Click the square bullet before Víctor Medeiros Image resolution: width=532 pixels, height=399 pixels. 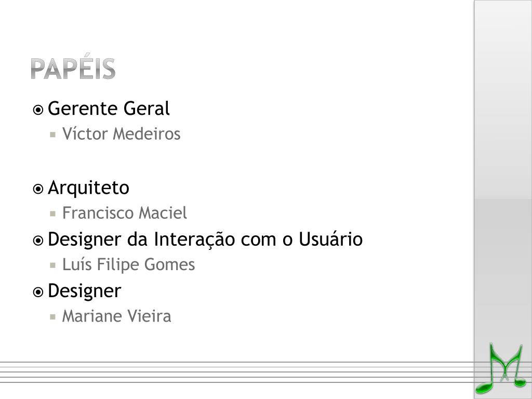[x=52, y=135]
